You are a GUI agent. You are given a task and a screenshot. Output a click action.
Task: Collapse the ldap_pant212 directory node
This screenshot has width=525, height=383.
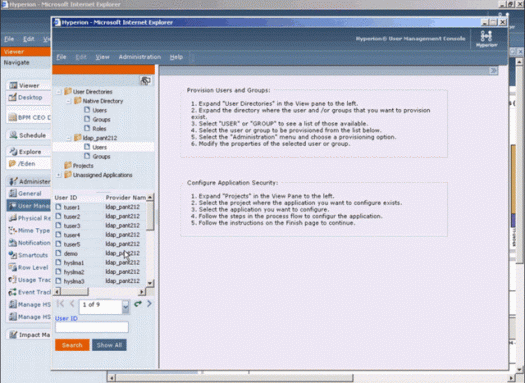(69, 138)
